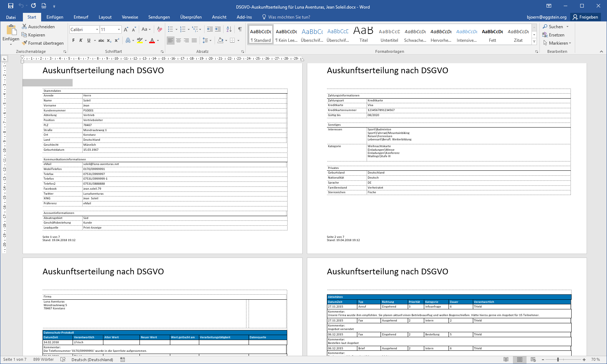Expand the Formatvorlagen styles gallery
Image resolution: width=607 pixels, height=364 pixels.
point(534,42)
